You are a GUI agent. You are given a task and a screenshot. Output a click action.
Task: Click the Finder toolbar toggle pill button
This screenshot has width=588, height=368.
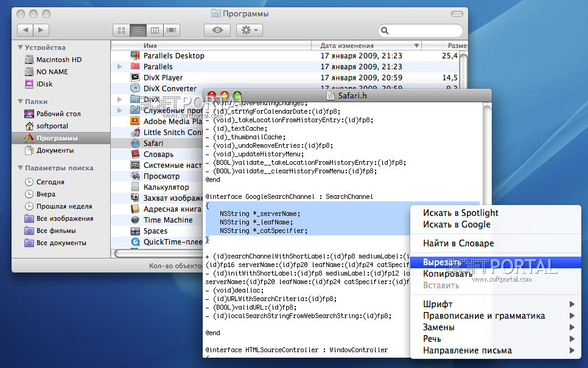(x=457, y=14)
